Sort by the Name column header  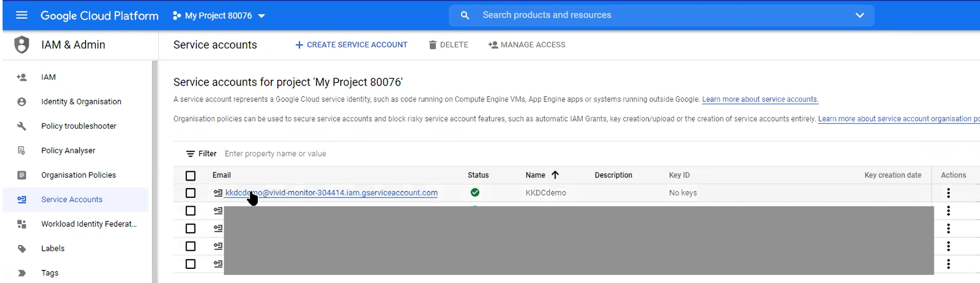tap(535, 175)
